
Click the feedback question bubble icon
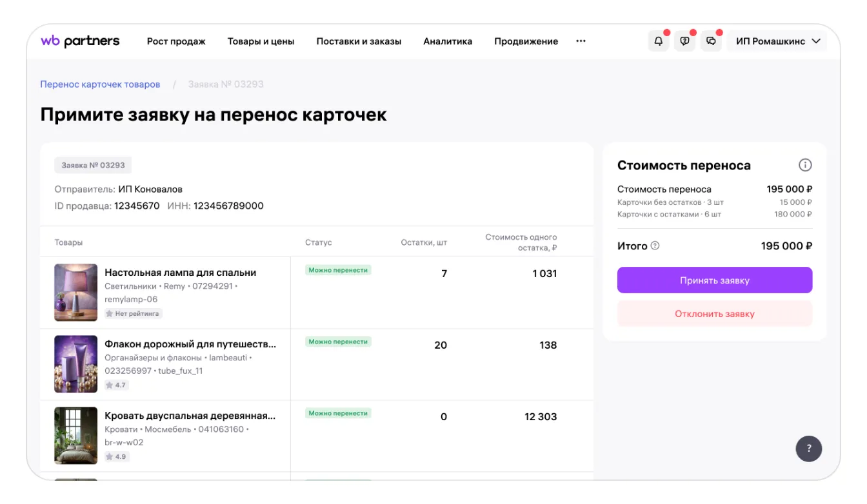pyautogui.click(x=684, y=41)
